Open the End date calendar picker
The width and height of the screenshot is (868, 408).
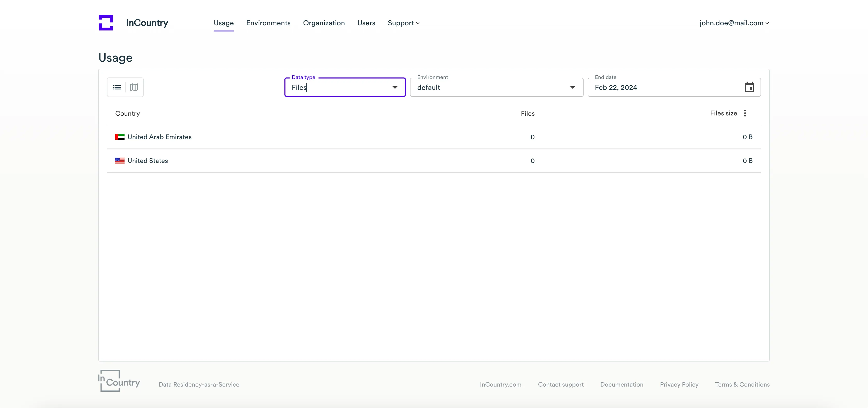(x=749, y=87)
